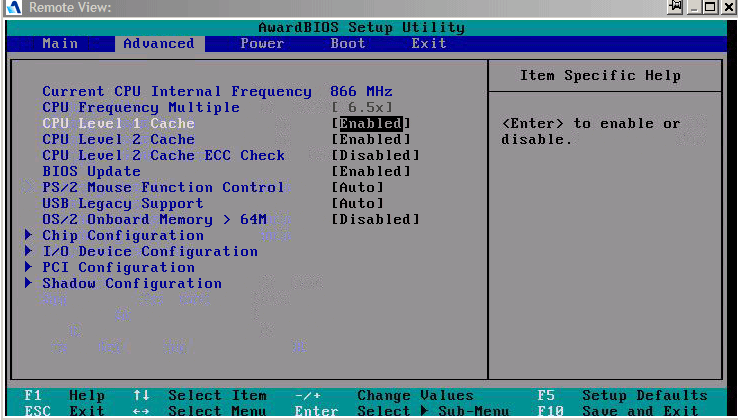Click the F5 Setup Defaults legend entry
Viewport: 738px width, 420px height.
[622, 396]
